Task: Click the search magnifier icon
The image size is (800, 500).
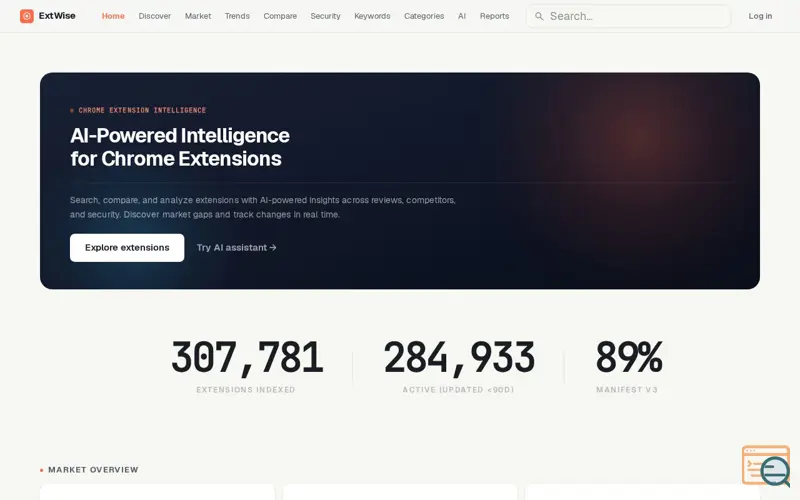Action: pos(539,16)
